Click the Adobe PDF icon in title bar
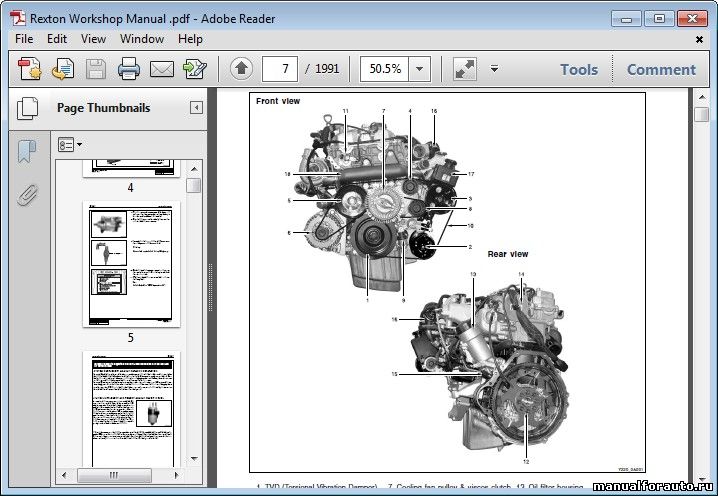Viewport: 718px width, 496px height. point(18,18)
